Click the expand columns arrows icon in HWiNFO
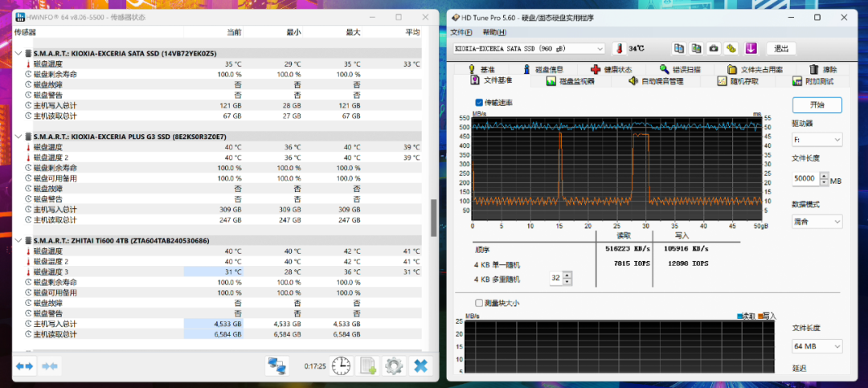Screen dimensions: 868x388 point(25,366)
